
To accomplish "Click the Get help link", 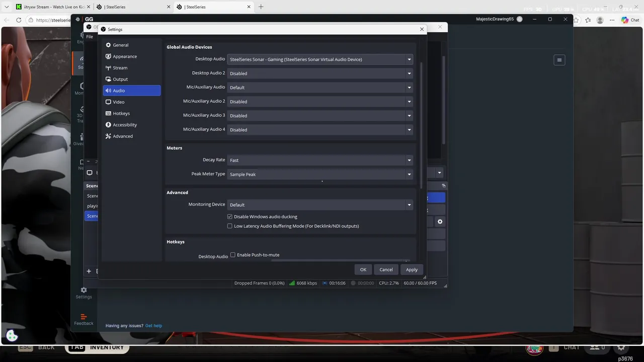I will [x=153, y=326].
